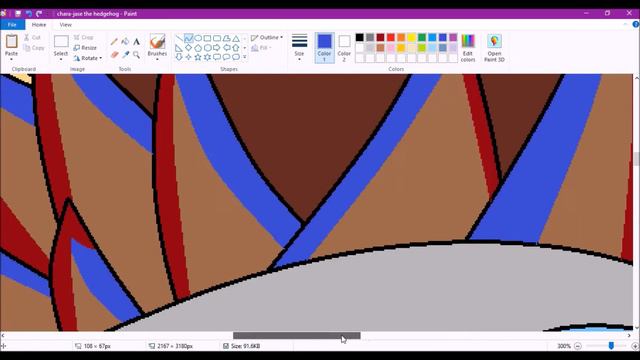Choose the Polygon shape
Viewport: 640px width, 360px height.
coord(227,38)
